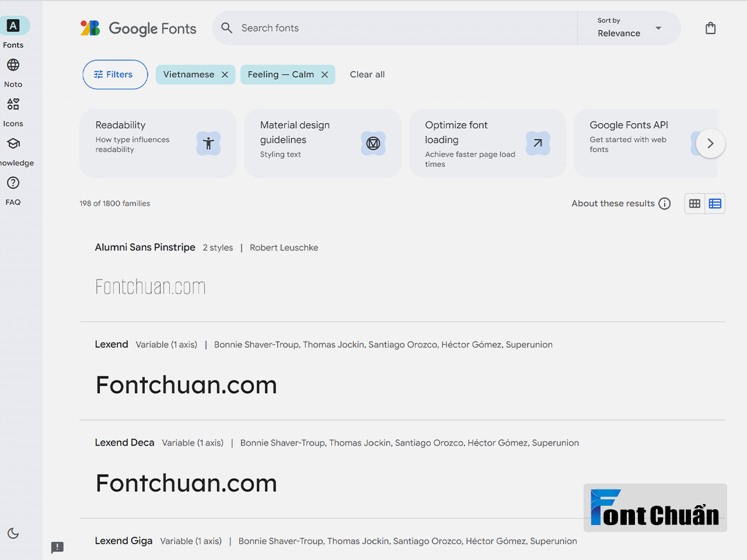747x560 pixels.
Task: Open the Optimize font loading card
Action: [x=488, y=143]
